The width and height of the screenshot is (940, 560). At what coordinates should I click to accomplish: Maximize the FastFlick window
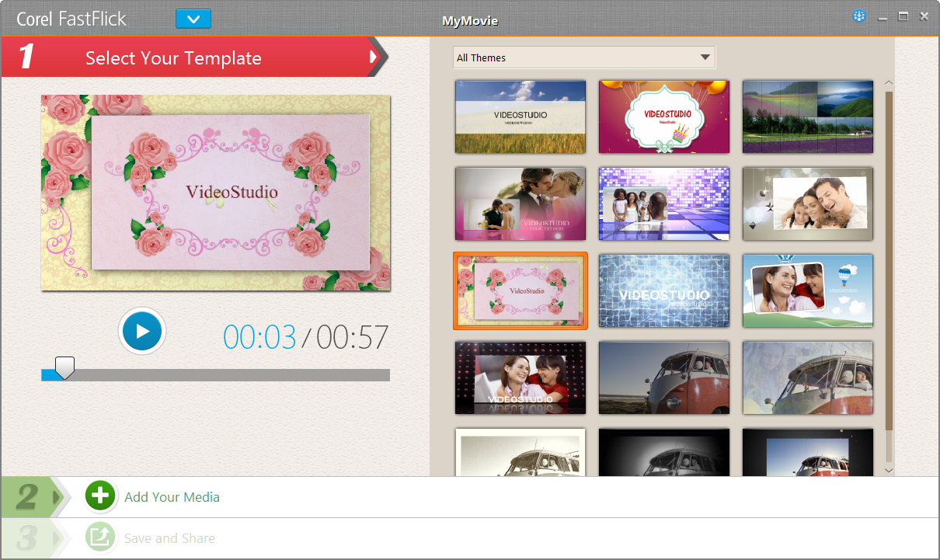pyautogui.click(x=903, y=16)
